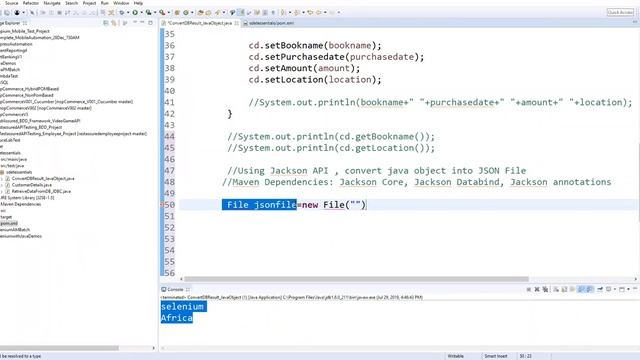Select Maven Dependencies in Package Explorer

pos(21,204)
